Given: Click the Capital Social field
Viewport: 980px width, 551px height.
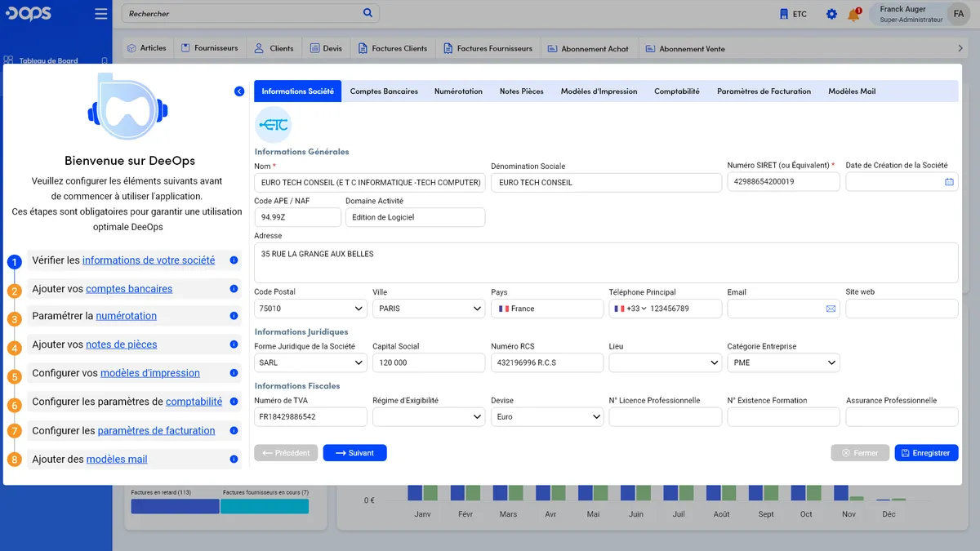Looking at the screenshot, I should [429, 362].
